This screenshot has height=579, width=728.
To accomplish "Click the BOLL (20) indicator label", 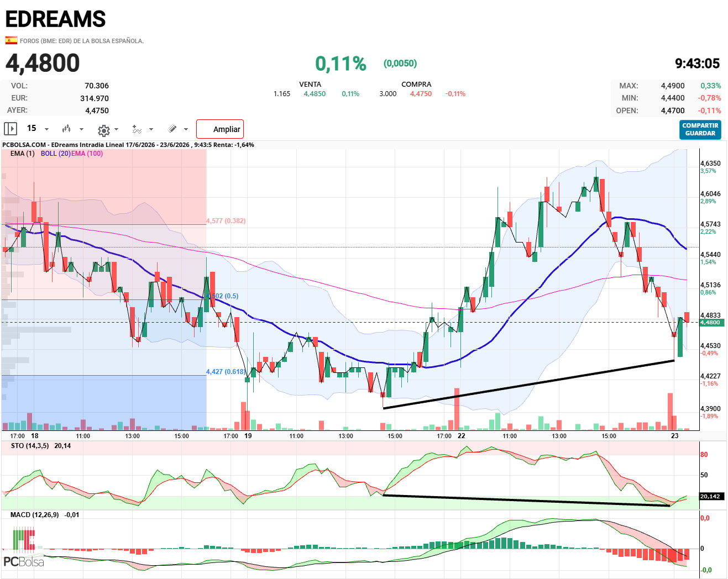I will (56, 154).
